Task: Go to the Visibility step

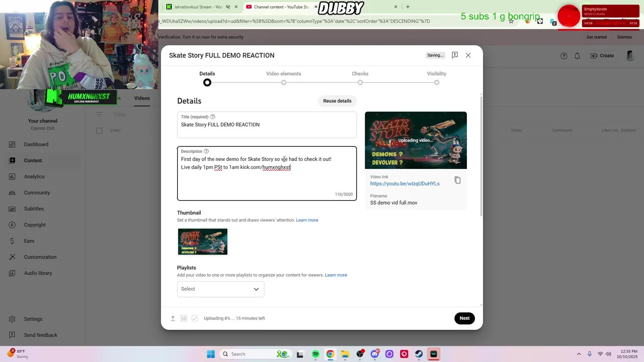Action: click(437, 78)
